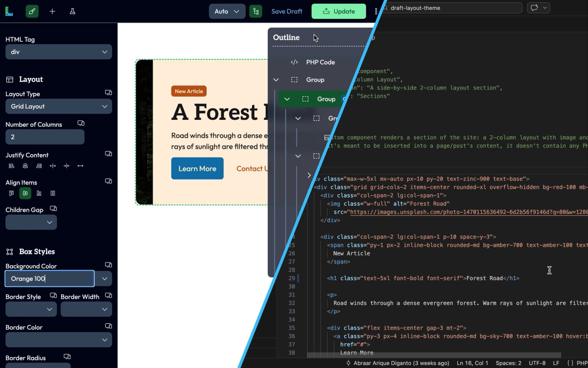This screenshot has width=588, height=368.
Task: Open the Layout Type Grid Layout dropdown
Action: pos(58,106)
